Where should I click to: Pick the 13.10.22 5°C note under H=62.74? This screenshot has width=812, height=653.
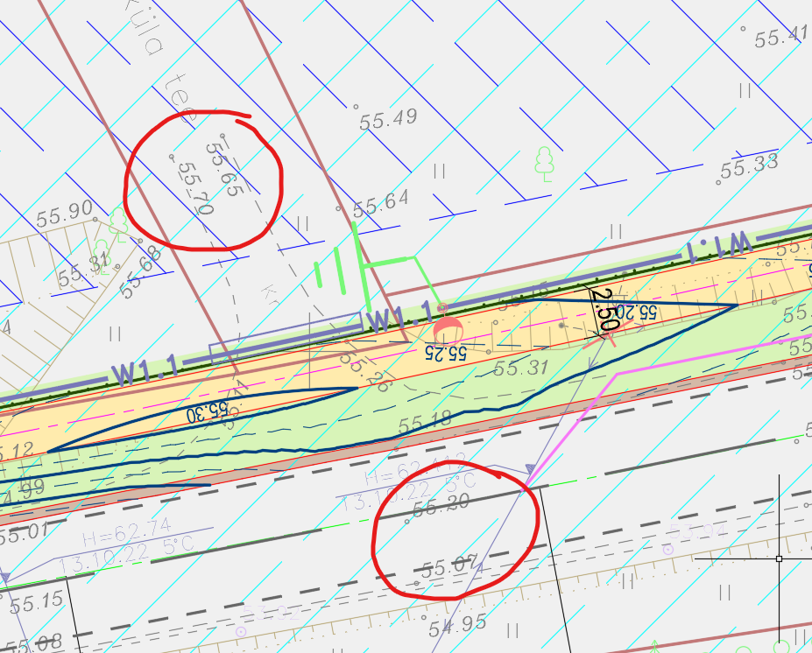[126, 557]
